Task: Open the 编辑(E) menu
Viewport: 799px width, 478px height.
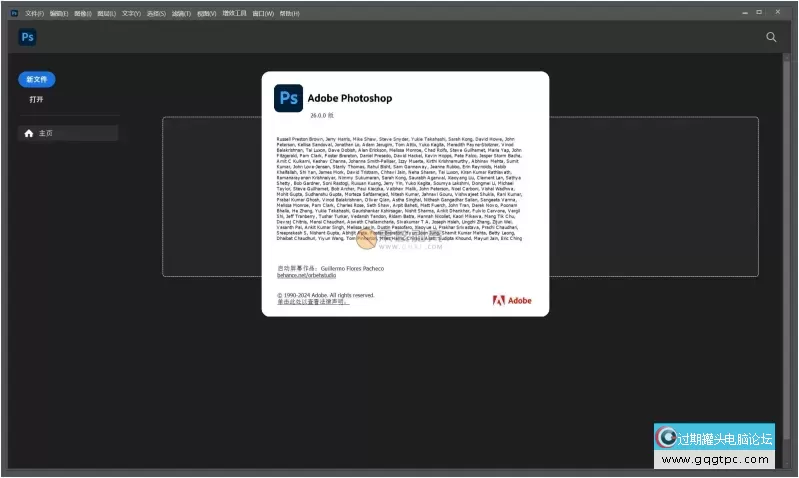Action: [59, 15]
